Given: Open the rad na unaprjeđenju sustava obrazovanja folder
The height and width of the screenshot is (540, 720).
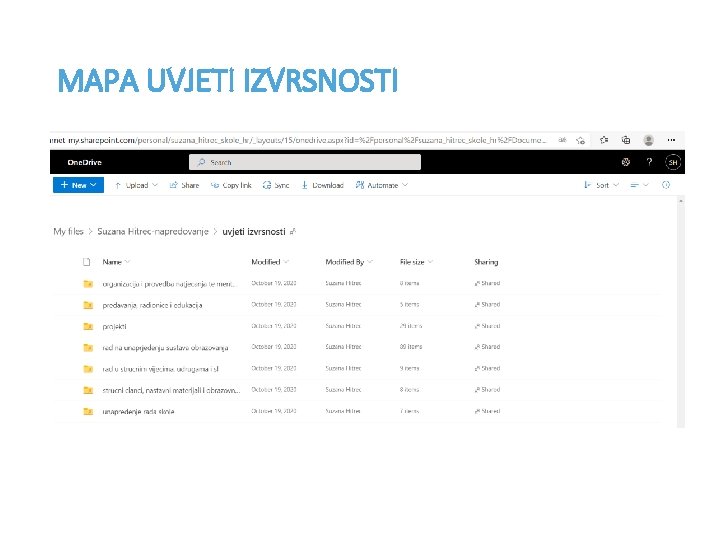Looking at the screenshot, I should click(x=165, y=348).
